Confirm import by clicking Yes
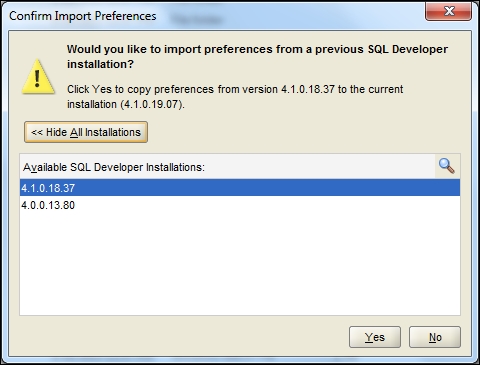The image size is (480, 365). (375, 337)
